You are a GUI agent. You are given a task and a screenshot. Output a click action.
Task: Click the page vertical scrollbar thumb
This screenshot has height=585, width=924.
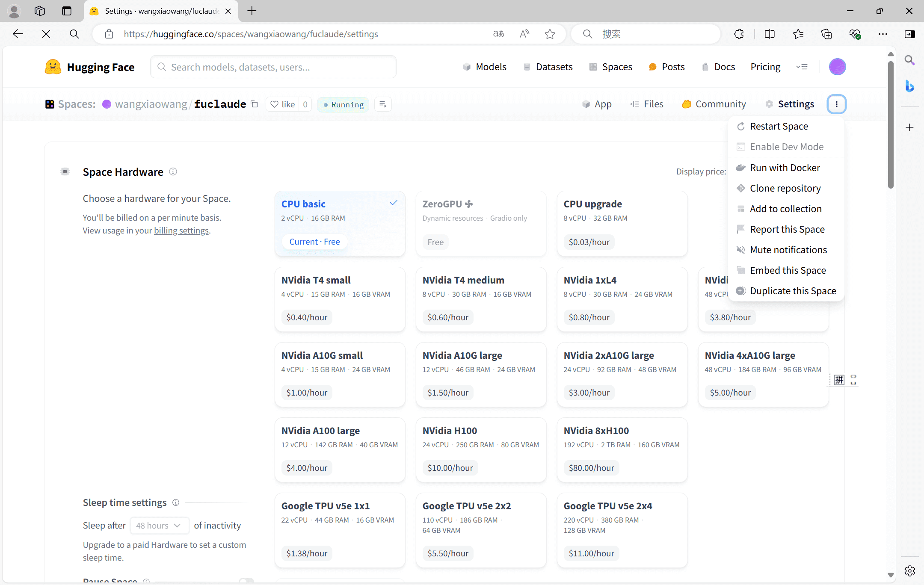point(891,124)
